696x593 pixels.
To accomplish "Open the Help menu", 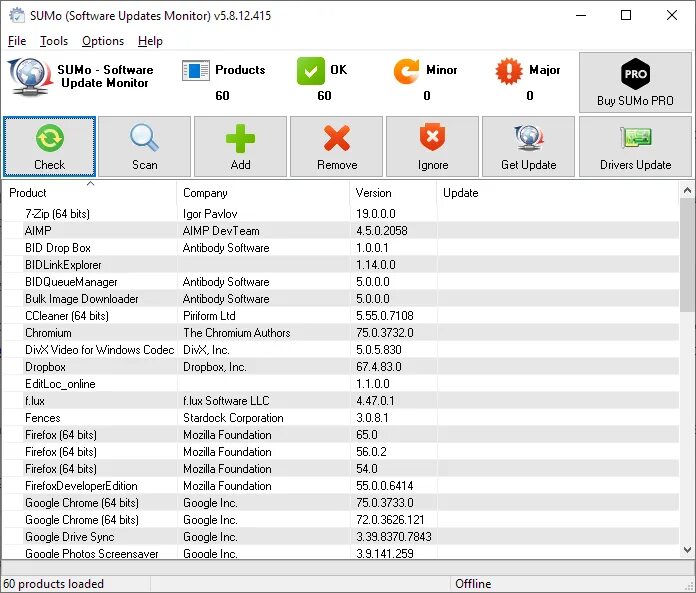I will pyautogui.click(x=150, y=41).
